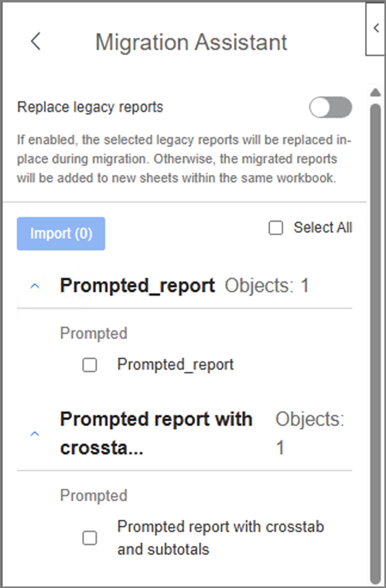Collapse the side panel with edge chevron
The height and width of the screenshot is (588, 386).
pos(376,28)
